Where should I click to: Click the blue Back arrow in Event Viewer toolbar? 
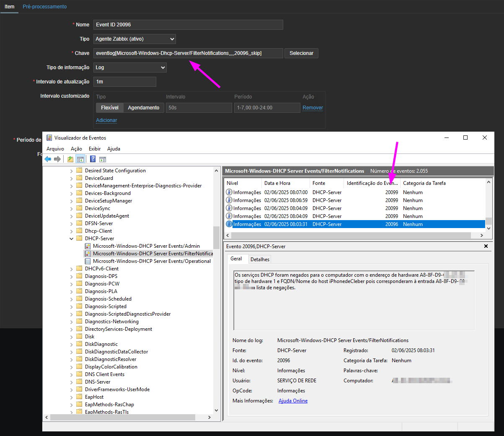[x=48, y=159]
